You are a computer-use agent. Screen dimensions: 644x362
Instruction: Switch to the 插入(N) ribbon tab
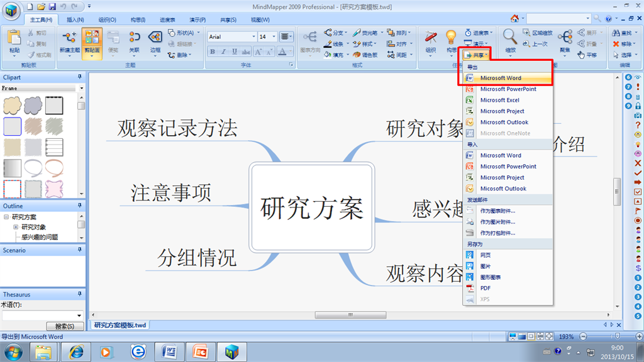(x=76, y=19)
